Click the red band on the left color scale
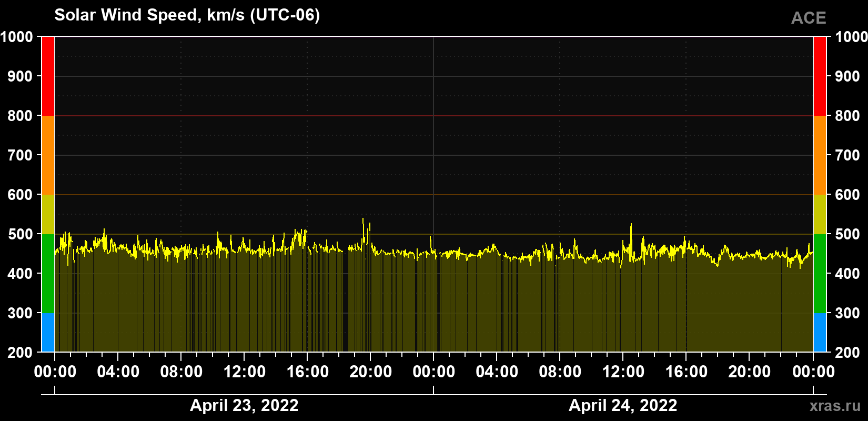Image resolution: width=868 pixels, height=421 pixels. [48, 76]
